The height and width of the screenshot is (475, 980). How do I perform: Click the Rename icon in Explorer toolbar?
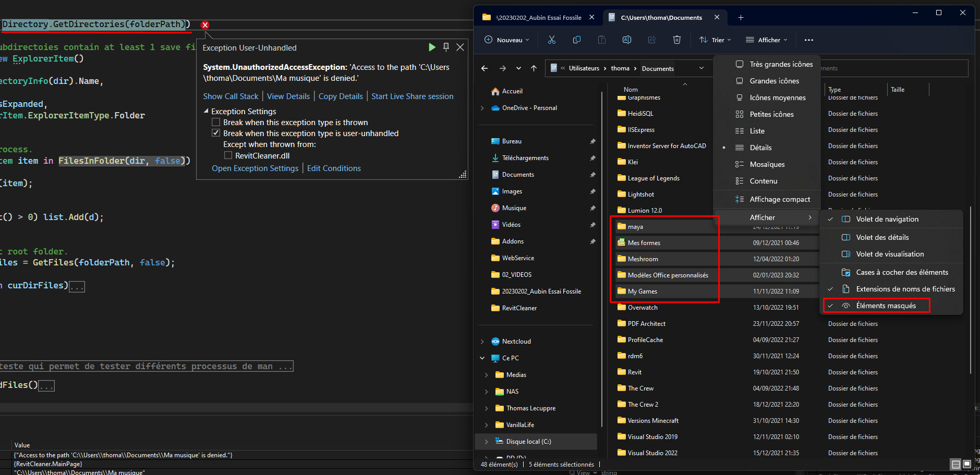click(x=627, y=40)
